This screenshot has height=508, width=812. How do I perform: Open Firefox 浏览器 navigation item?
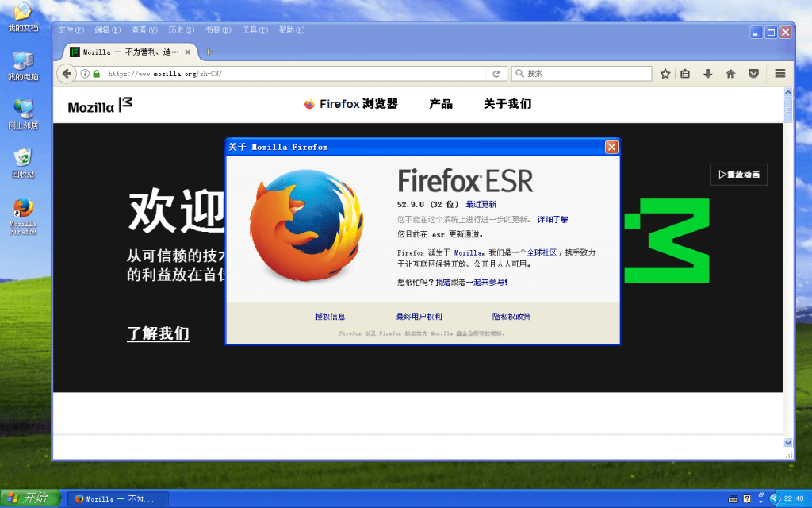[350, 104]
